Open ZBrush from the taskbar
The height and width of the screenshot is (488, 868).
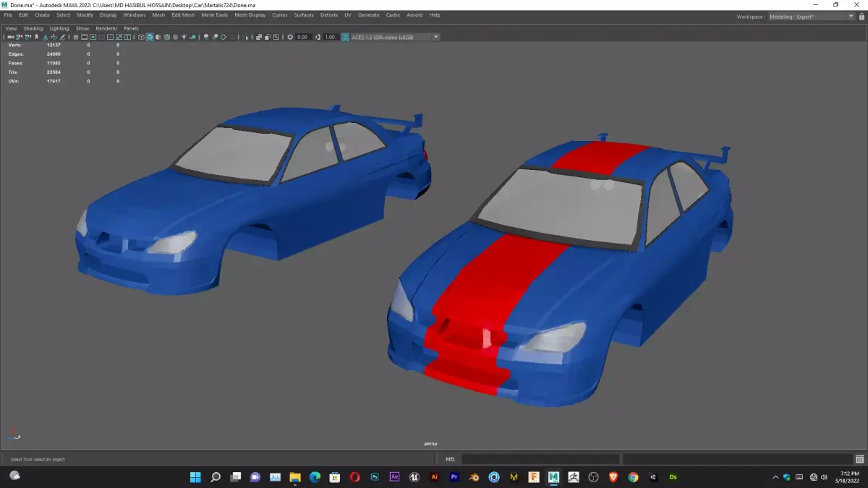pos(574,477)
